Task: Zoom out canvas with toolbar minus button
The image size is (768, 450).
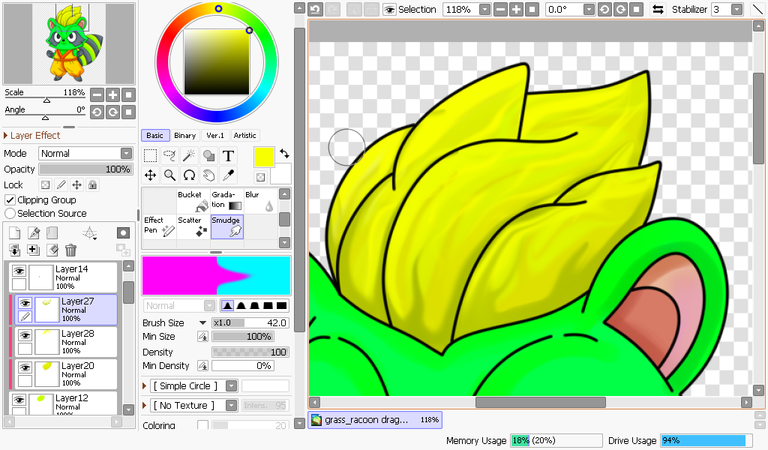Action: pos(501,9)
